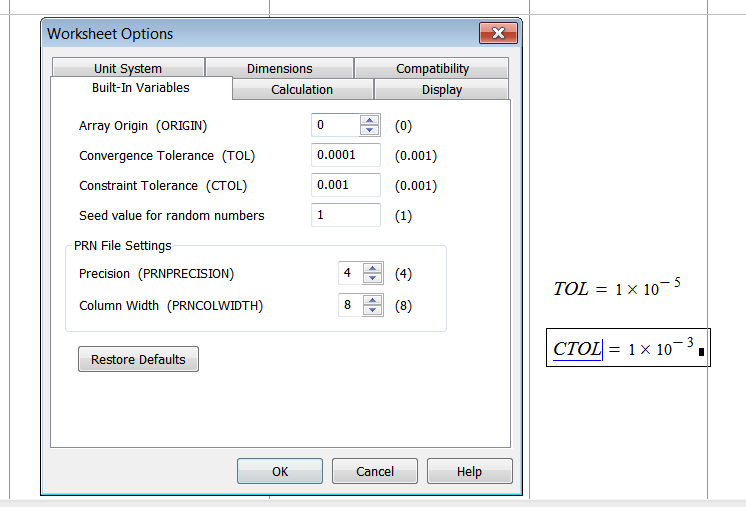Select the TOL equation in the worksheet
Viewport: 746px width, 507px height.
coord(617,288)
